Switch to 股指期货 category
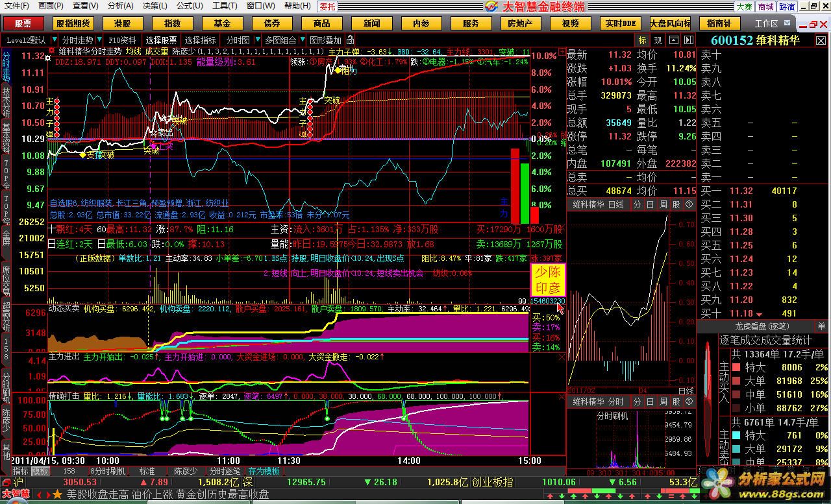Screen dimensions: 831x504 click(73, 23)
